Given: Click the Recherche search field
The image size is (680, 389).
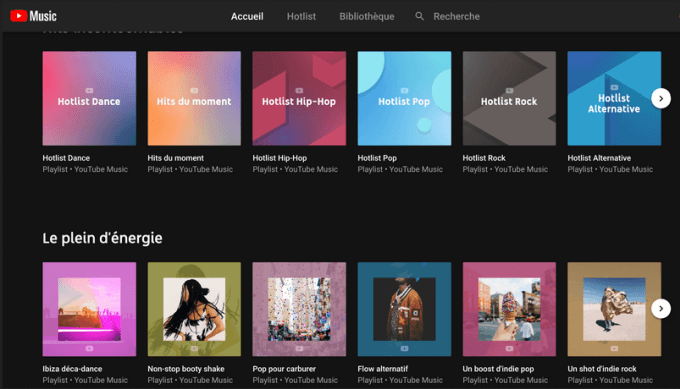Looking at the screenshot, I should click(x=456, y=16).
